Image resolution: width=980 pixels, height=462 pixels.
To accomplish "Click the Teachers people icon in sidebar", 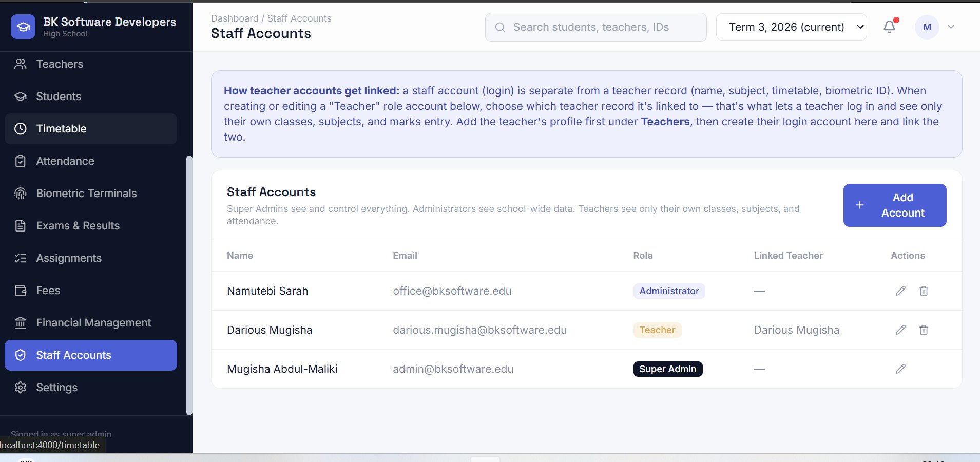I will (x=21, y=64).
